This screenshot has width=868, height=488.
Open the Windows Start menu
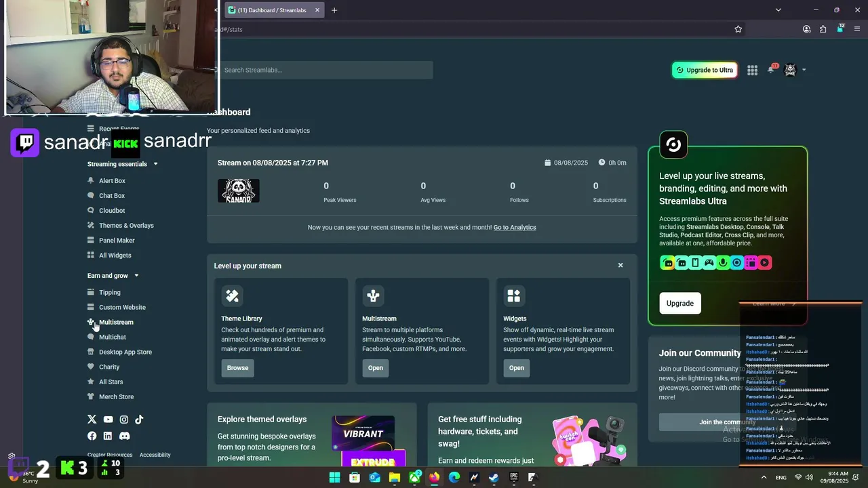(x=335, y=477)
